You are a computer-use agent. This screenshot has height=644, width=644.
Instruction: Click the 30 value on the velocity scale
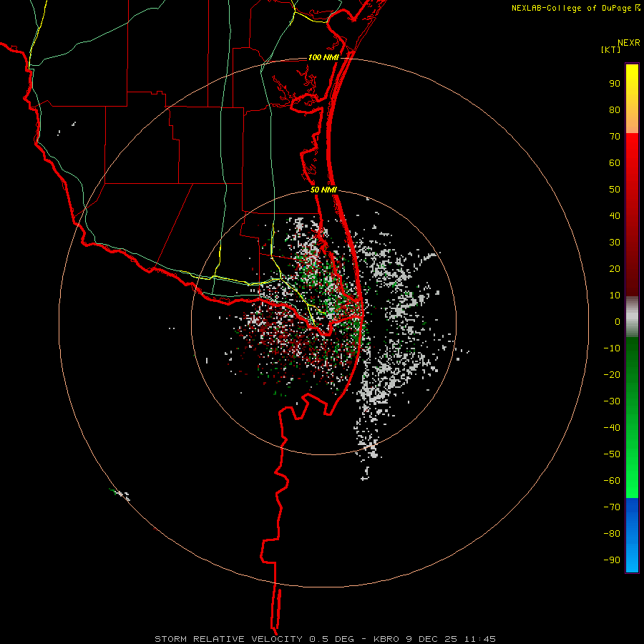point(615,243)
